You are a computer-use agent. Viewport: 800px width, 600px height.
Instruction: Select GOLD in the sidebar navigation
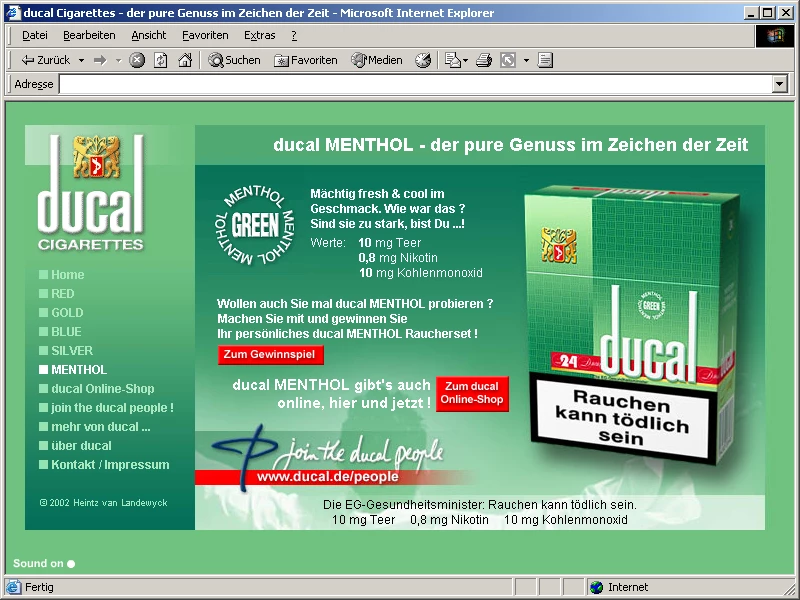click(x=67, y=313)
